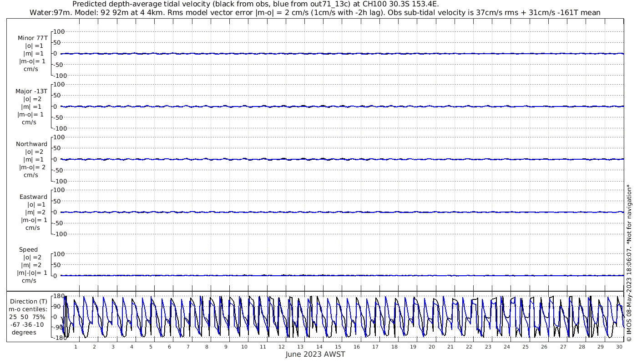Click the 0 tick of the Speed panel
637x364 pixels.
55,276
